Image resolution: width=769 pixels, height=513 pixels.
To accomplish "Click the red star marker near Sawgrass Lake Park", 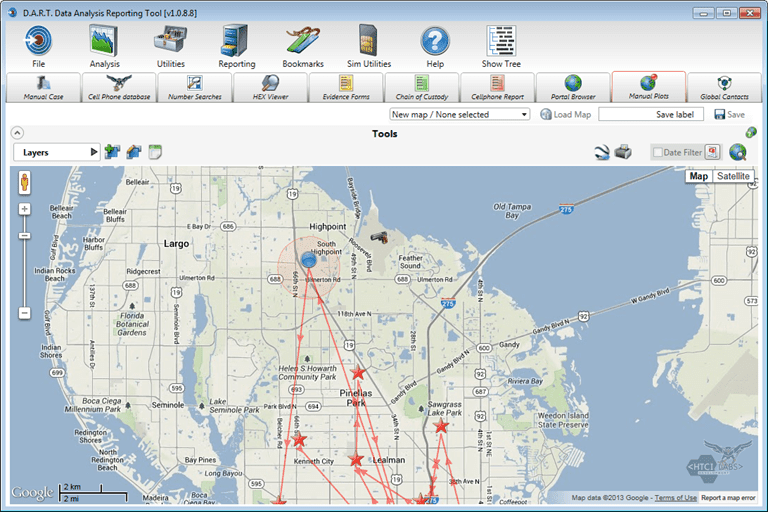I will [x=441, y=426].
